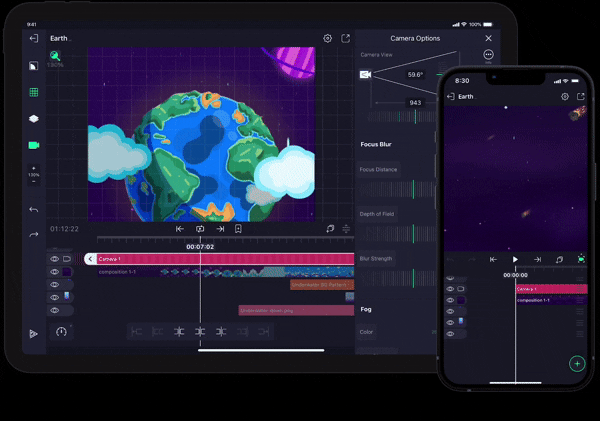Jump to previous keyframe above tablet timeline
This screenshot has width=600, height=421.
(180, 229)
